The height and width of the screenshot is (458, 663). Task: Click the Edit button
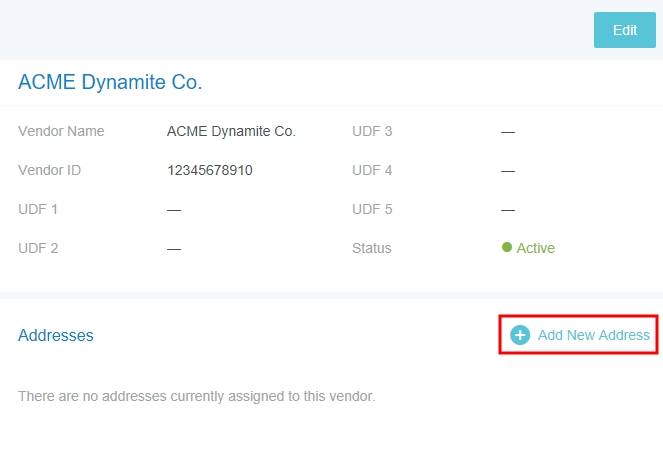coord(624,30)
